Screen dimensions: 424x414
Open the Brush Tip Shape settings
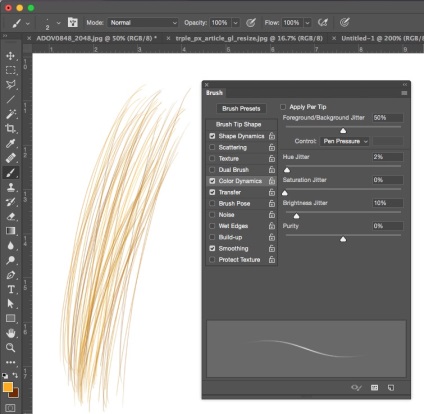click(x=238, y=124)
